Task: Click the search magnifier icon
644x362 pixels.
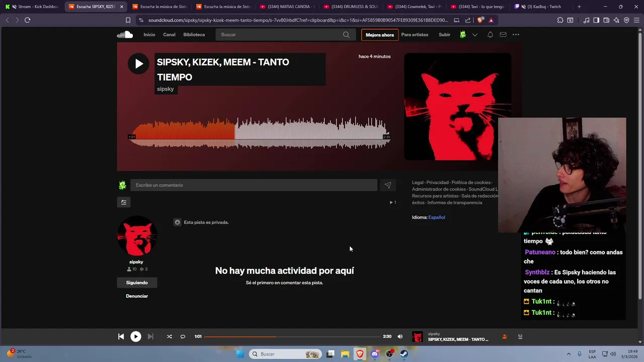Action: (x=346, y=35)
